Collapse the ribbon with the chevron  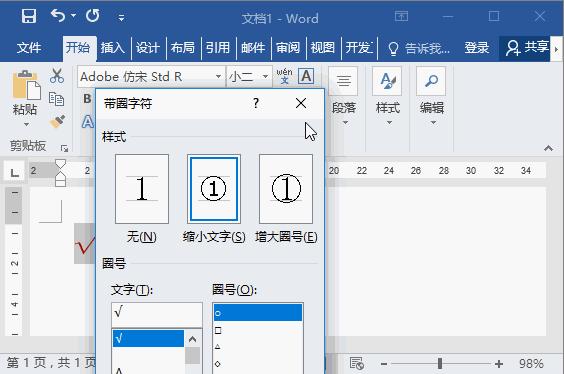548,148
